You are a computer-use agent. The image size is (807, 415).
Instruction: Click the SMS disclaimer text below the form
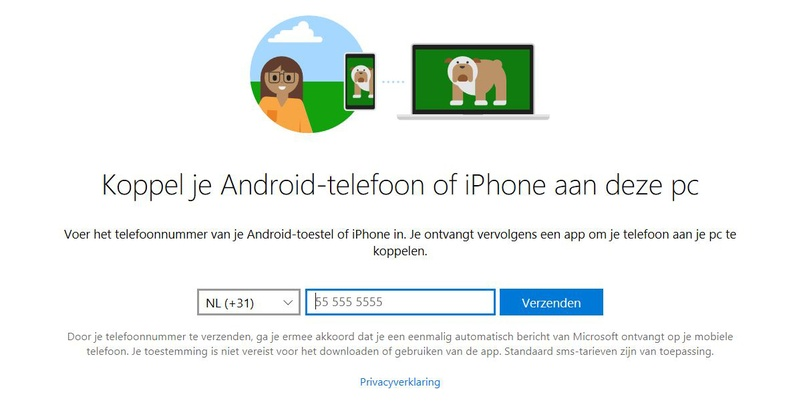click(400, 344)
